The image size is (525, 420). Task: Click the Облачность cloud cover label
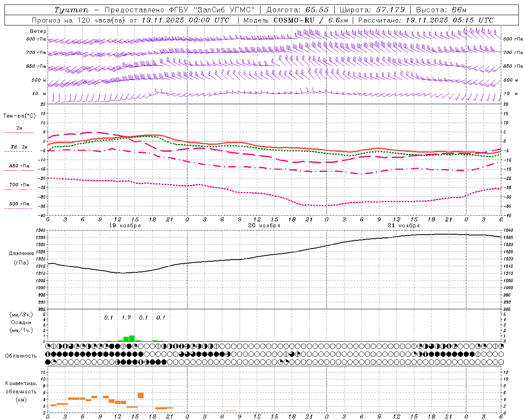click(x=21, y=356)
